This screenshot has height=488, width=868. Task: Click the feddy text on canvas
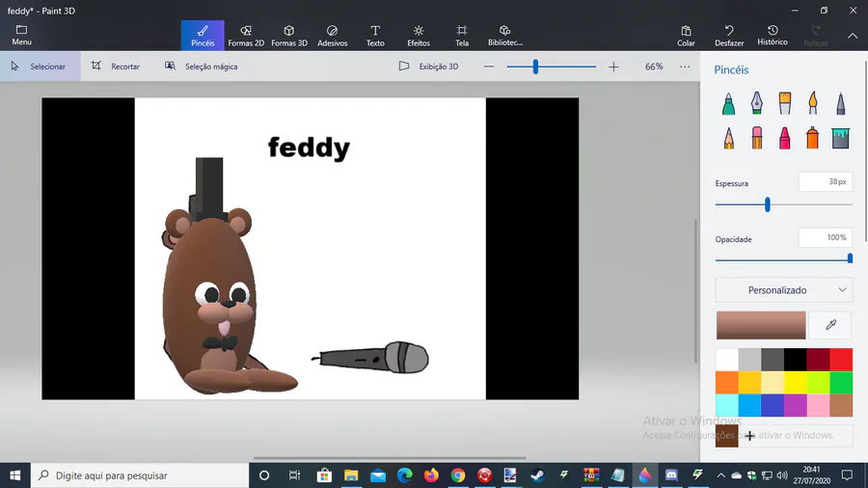point(309,148)
